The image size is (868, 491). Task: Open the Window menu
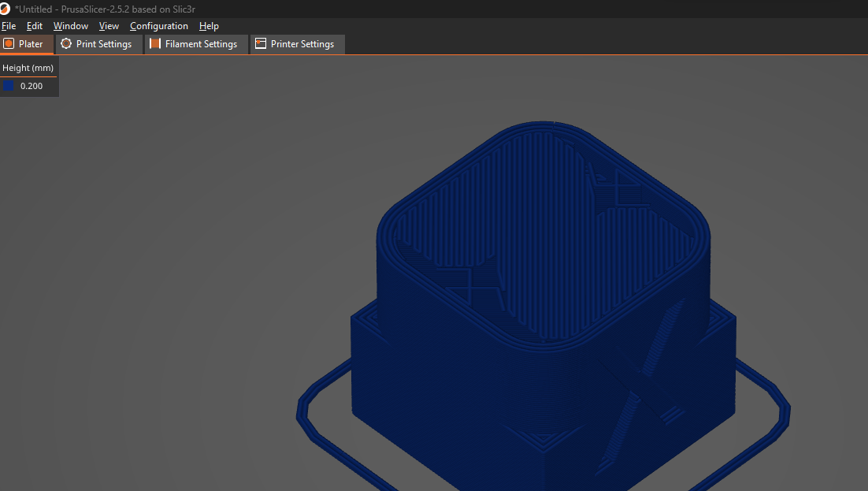coord(70,26)
